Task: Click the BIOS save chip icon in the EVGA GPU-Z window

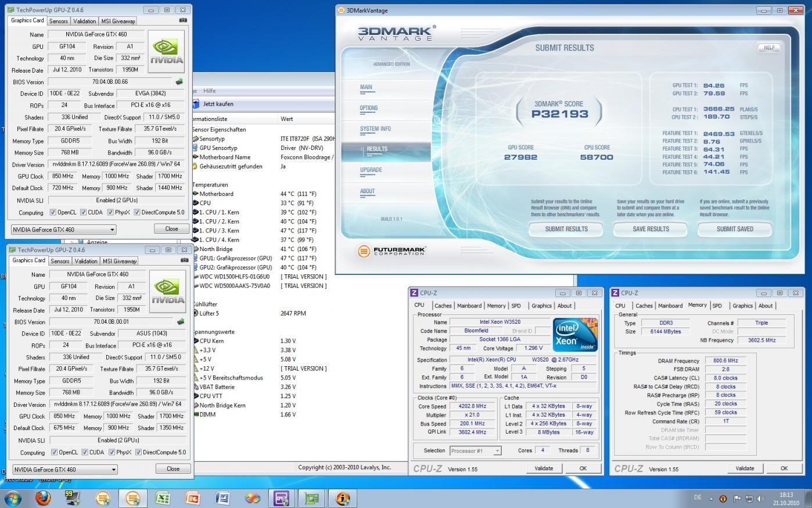Action: 179,82
